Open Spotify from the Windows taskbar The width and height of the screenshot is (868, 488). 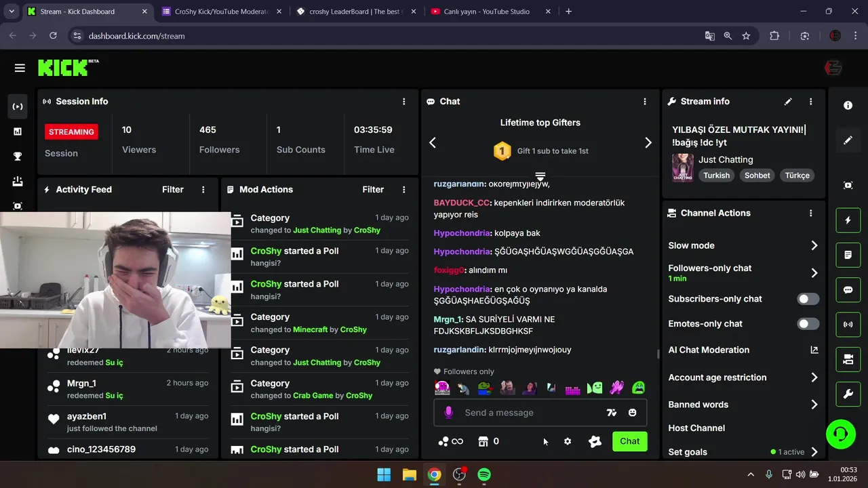click(x=484, y=474)
